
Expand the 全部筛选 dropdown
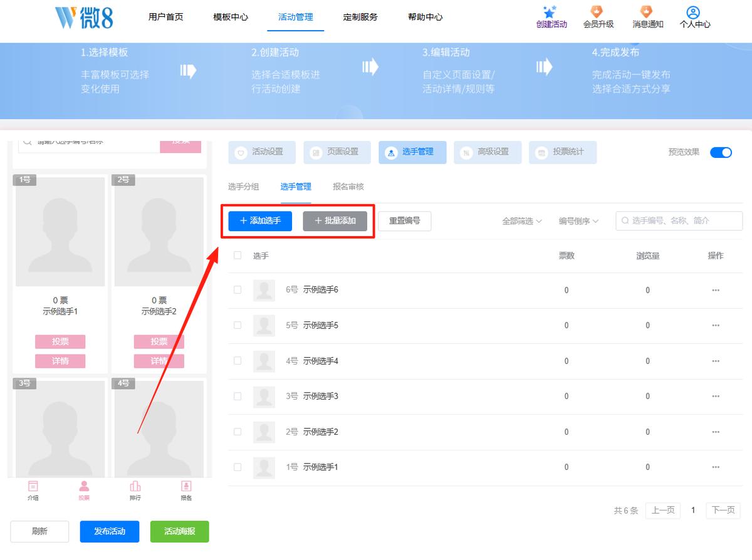522,221
